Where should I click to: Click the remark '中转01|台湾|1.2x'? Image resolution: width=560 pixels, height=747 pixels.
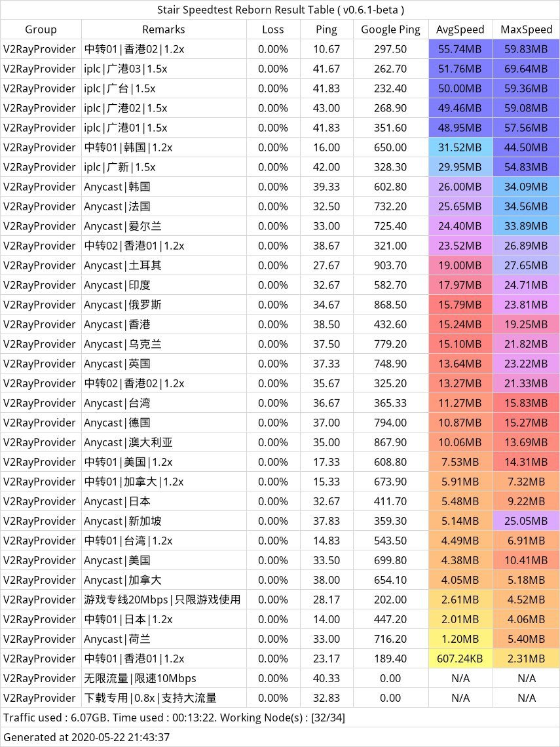(x=128, y=540)
